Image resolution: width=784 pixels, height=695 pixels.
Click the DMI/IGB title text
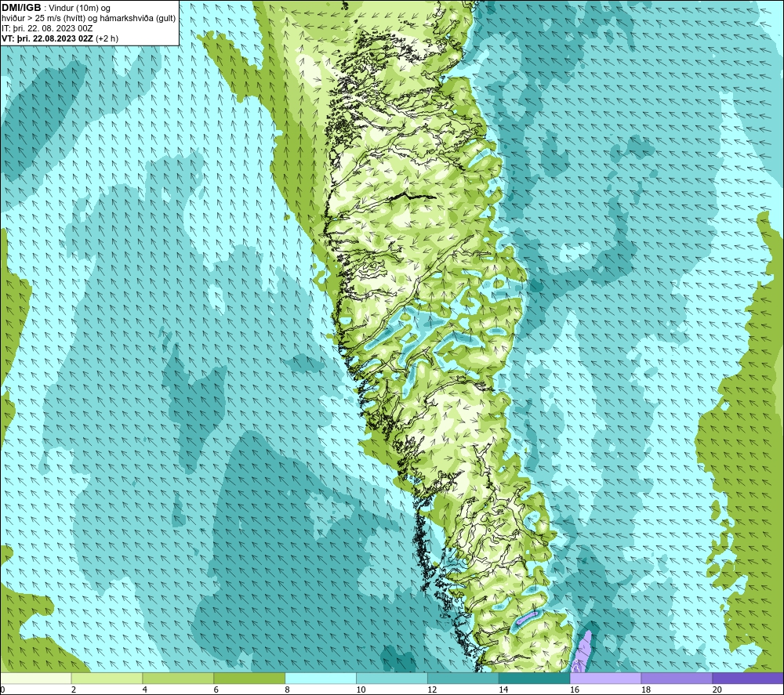coord(21,8)
